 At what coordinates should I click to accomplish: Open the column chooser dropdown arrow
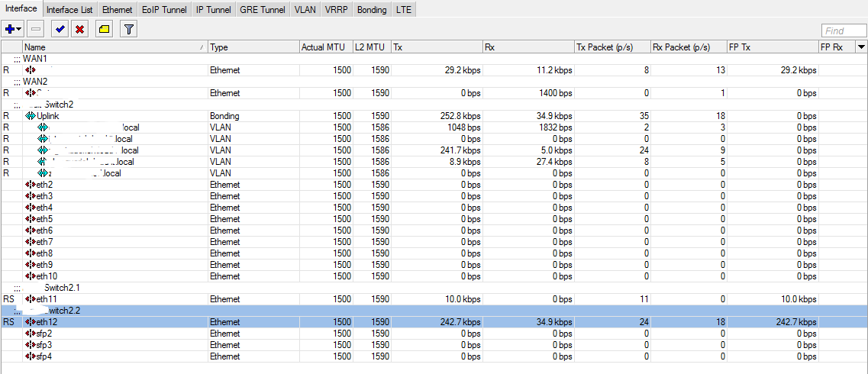pyautogui.click(x=861, y=47)
